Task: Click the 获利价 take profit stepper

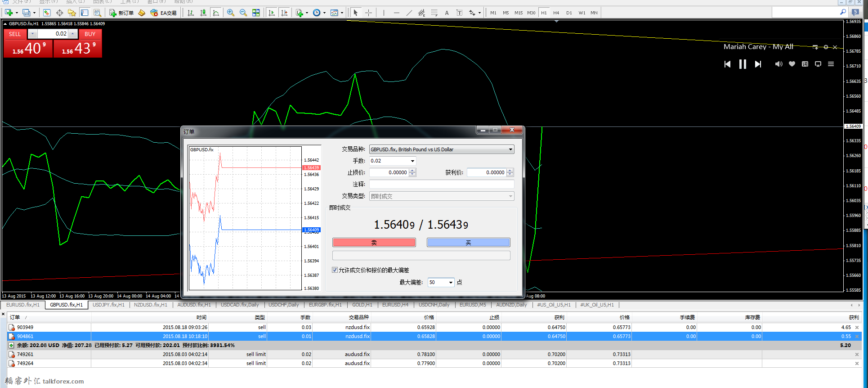Action: click(510, 172)
